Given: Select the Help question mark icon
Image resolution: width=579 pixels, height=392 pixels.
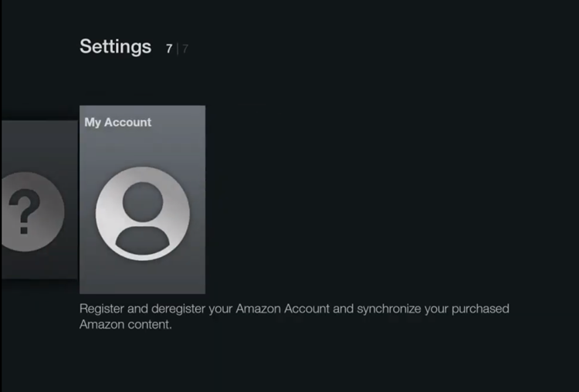Looking at the screenshot, I should (x=32, y=212).
